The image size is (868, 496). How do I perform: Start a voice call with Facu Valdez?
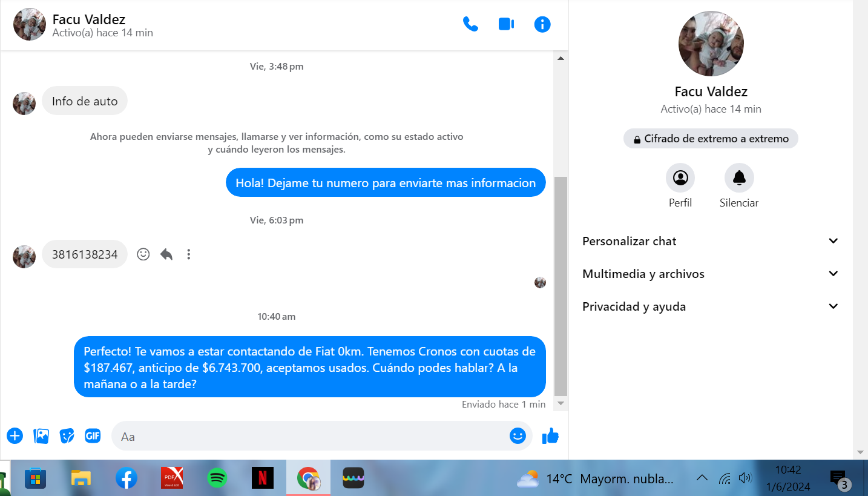tap(470, 24)
